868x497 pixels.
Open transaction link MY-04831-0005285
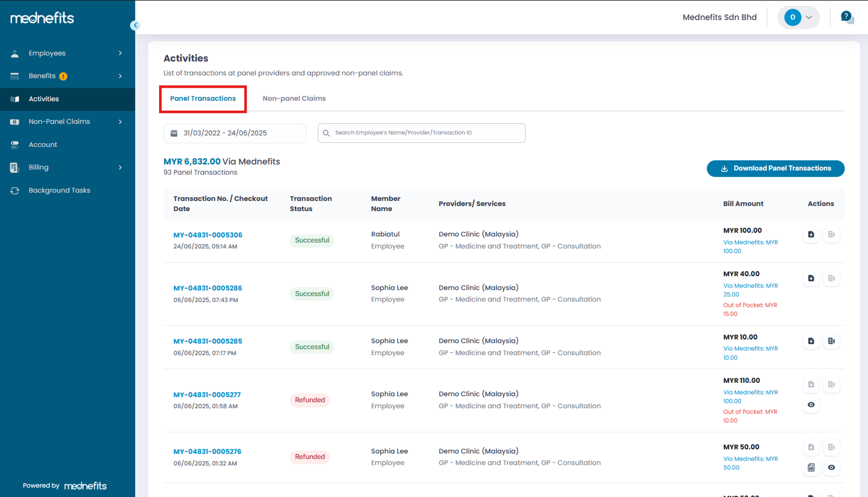207,341
